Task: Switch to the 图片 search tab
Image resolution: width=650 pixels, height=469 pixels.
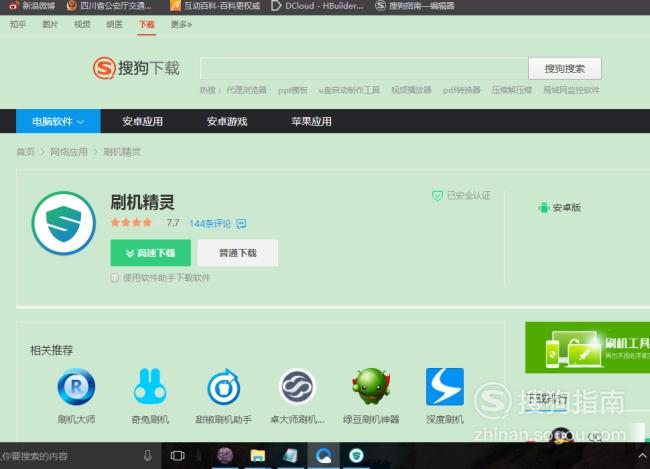Action: [50, 24]
